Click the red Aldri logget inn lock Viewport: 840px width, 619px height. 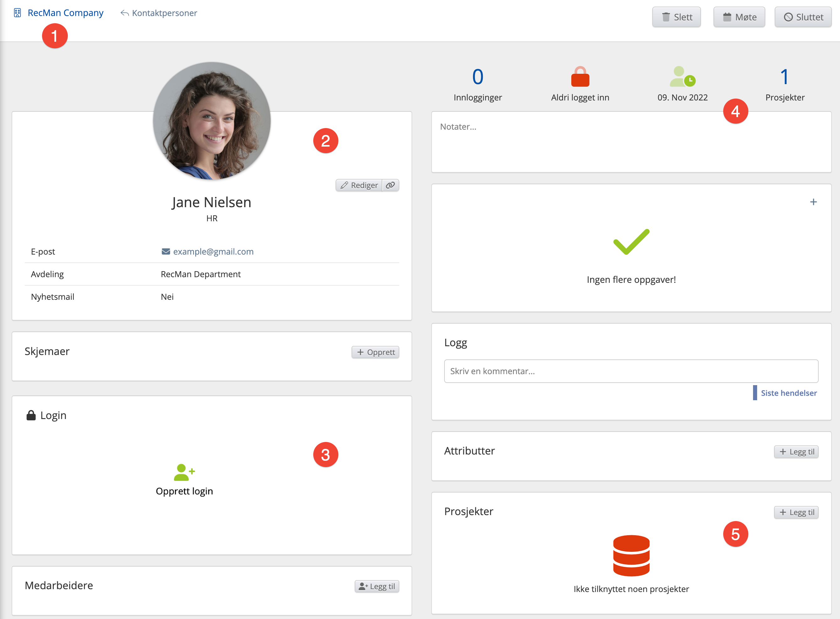pyautogui.click(x=580, y=77)
